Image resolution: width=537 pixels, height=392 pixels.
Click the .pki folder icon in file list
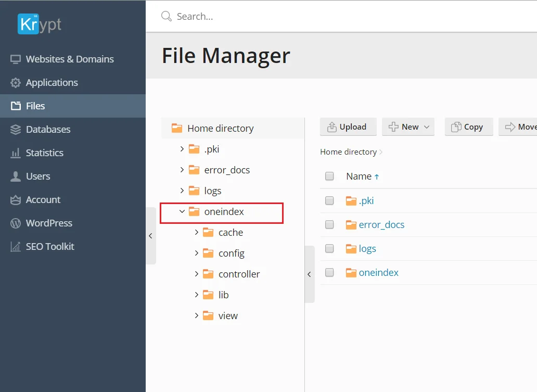click(x=351, y=201)
